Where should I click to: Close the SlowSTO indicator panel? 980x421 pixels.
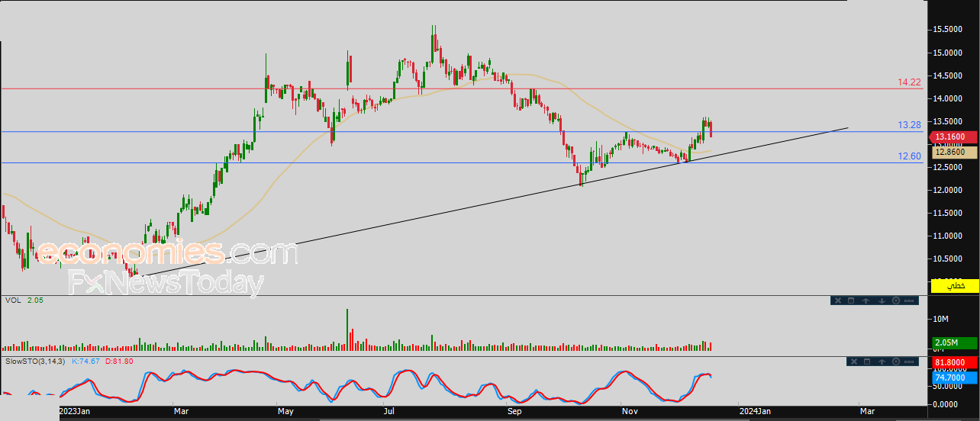click(x=854, y=362)
